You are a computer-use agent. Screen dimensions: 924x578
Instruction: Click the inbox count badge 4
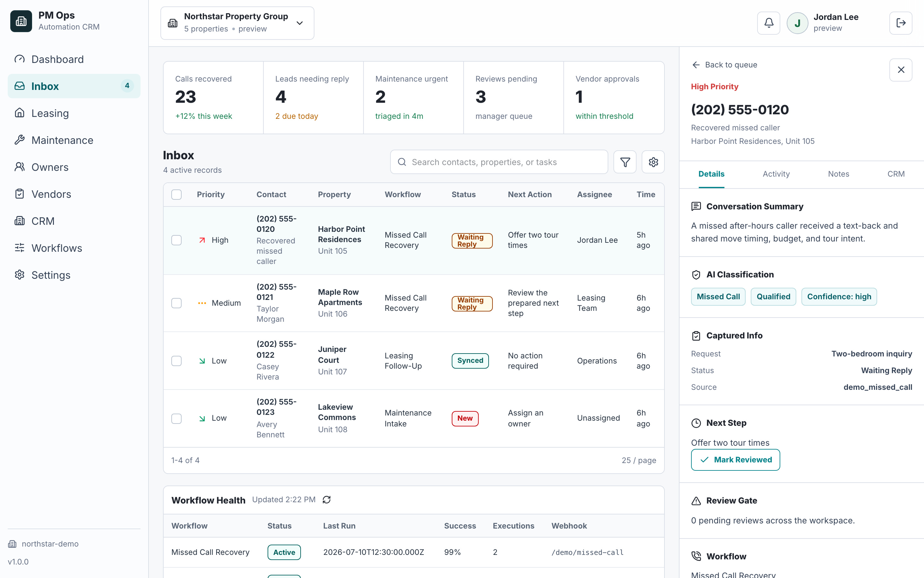coord(127,86)
